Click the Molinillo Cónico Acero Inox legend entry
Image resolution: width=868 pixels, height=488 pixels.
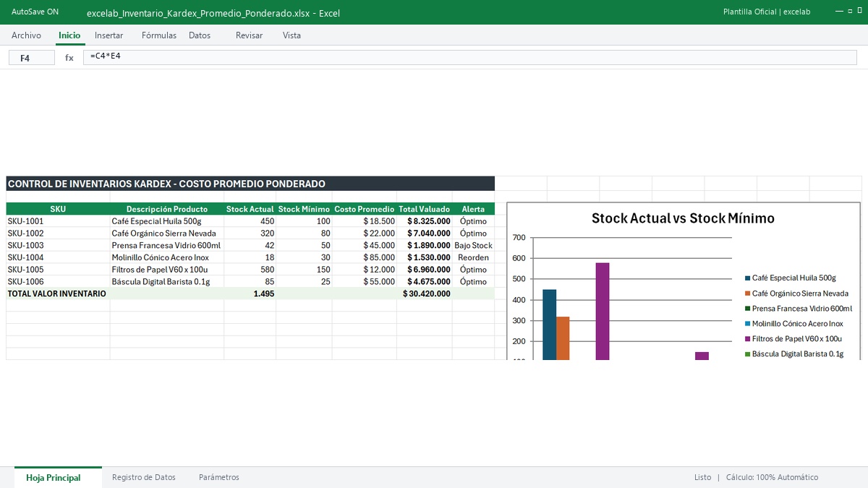(794, 324)
